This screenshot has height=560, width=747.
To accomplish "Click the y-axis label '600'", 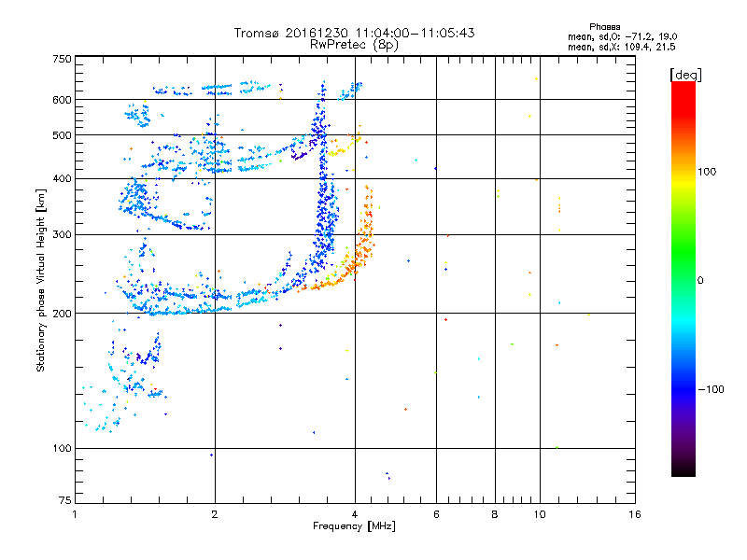I will click(x=62, y=100).
